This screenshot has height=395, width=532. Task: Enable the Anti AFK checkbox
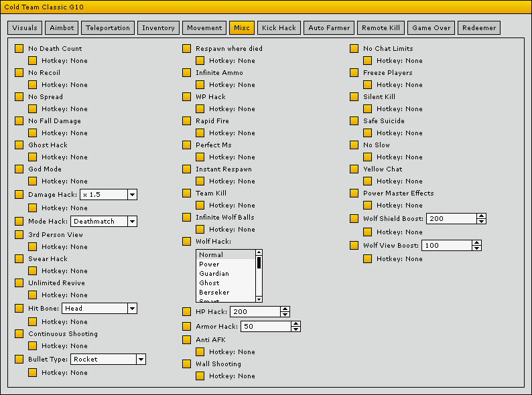coord(186,340)
